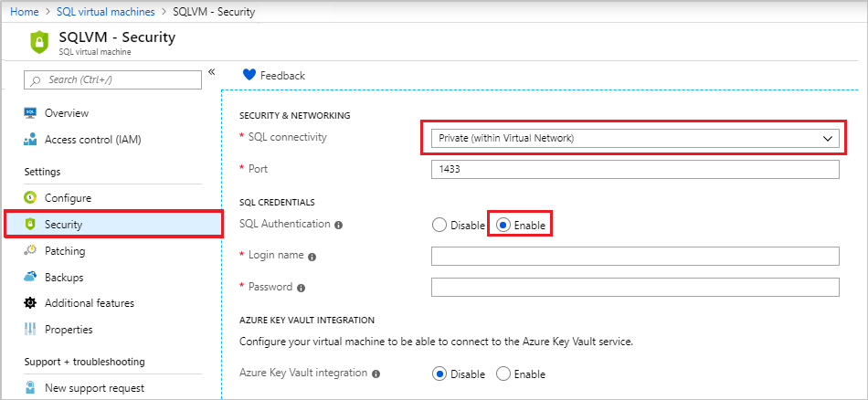The image size is (868, 400).
Task: Click the Backups cloud icon
Action: 30,277
